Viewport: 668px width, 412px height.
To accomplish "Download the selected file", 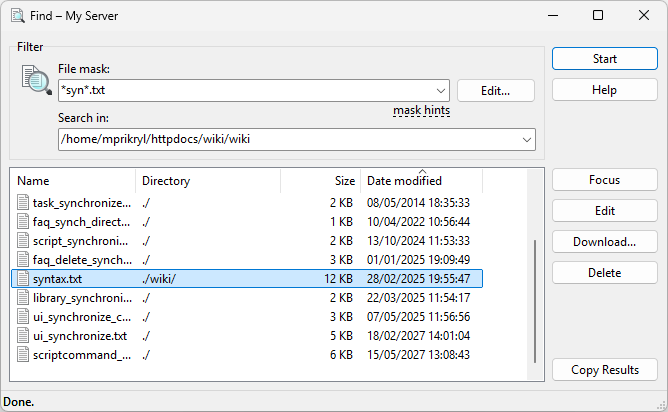I will pos(604,242).
